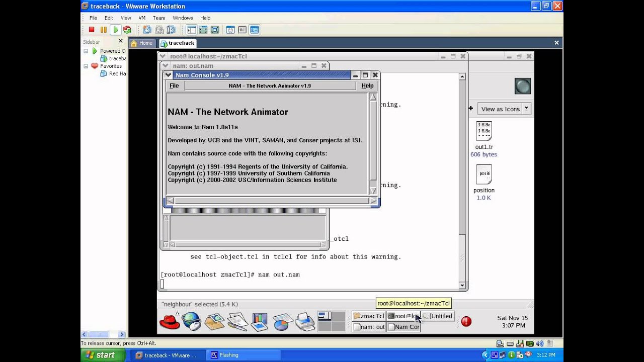The height and width of the screenshot is (362, 644).
Task: Click the yellow Suspend VM toolbar icon
Action: [103, 30]
